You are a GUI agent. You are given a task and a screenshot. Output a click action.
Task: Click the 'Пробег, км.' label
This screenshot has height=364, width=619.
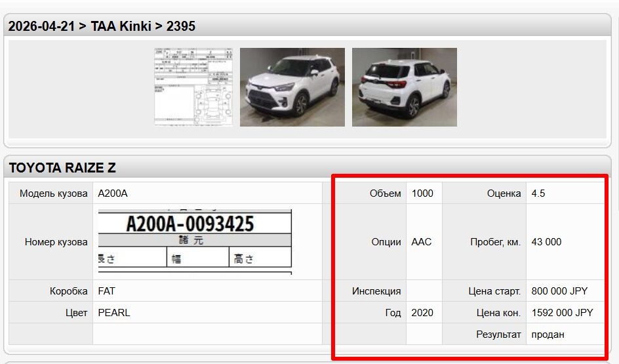point(496,242)
